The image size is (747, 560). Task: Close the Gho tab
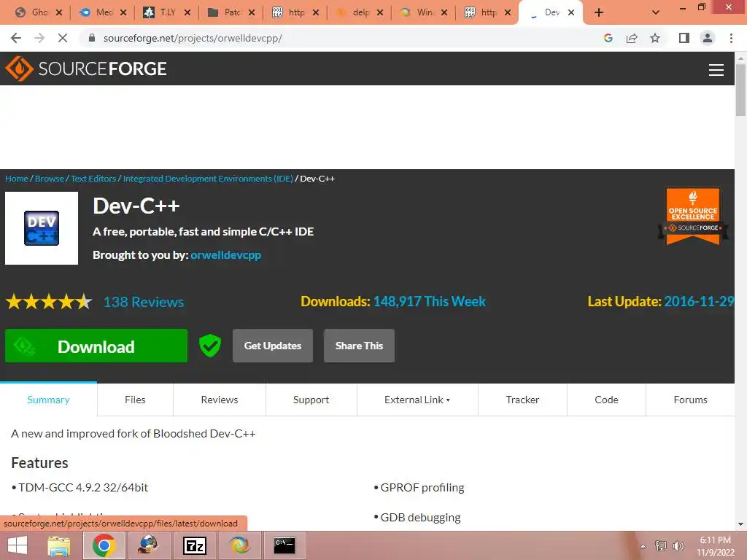point(59,12)
